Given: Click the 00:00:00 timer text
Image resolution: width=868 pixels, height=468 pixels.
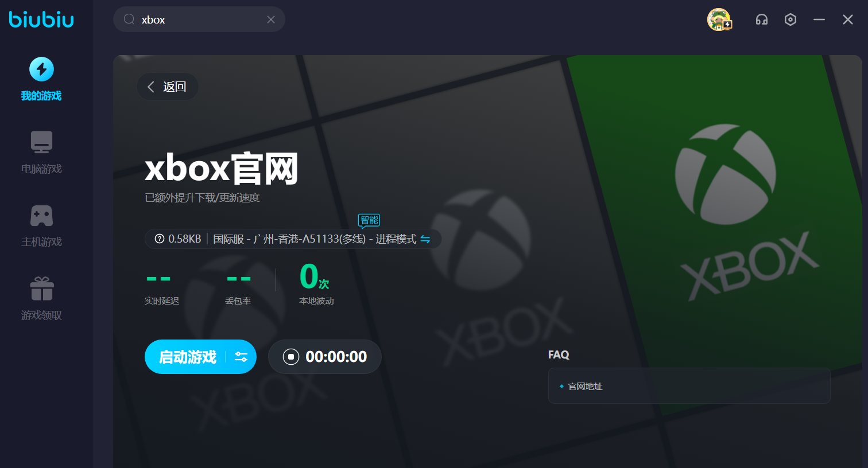Looking at the screenshot, I should click(336, 357).
